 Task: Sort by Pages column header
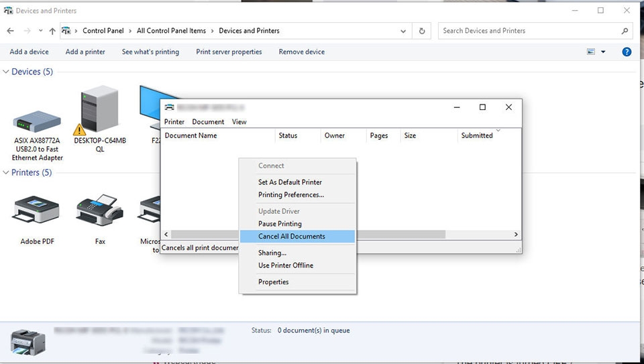click(383, 135)
